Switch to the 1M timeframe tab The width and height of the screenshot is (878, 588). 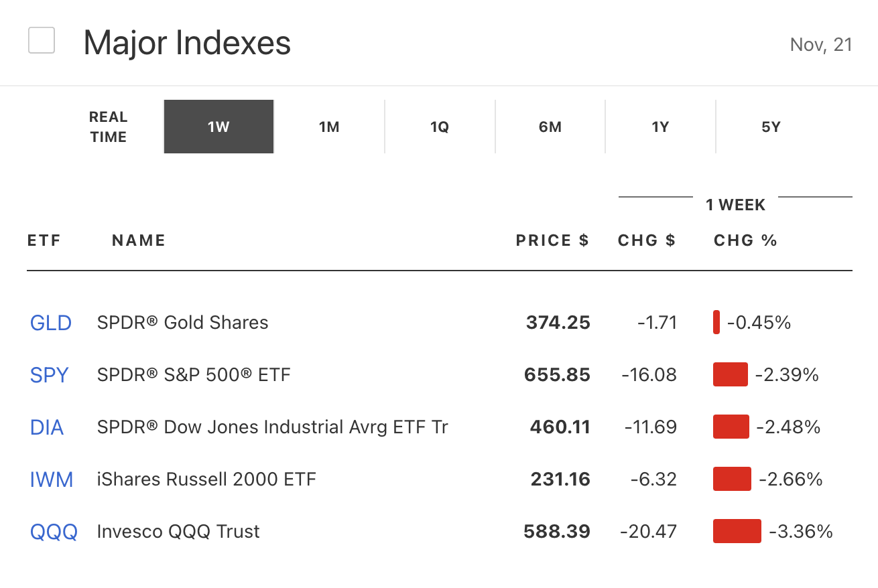point(329,127)
